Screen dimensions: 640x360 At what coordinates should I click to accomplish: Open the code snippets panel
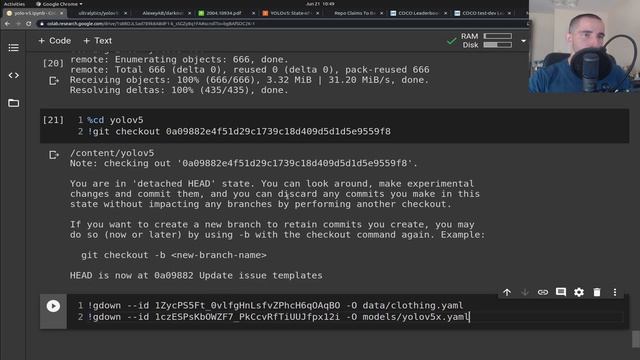pos(13,76)
